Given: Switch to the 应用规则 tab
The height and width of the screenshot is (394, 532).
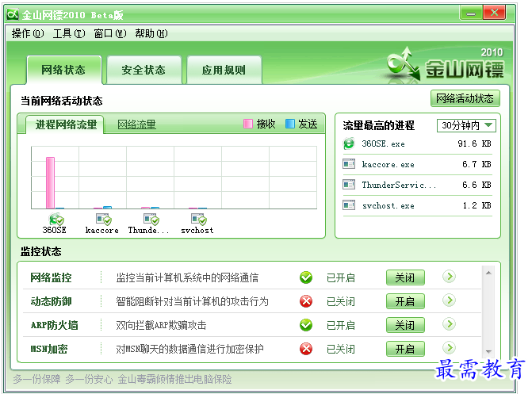Looking at the screenshot, I should 224,70.
